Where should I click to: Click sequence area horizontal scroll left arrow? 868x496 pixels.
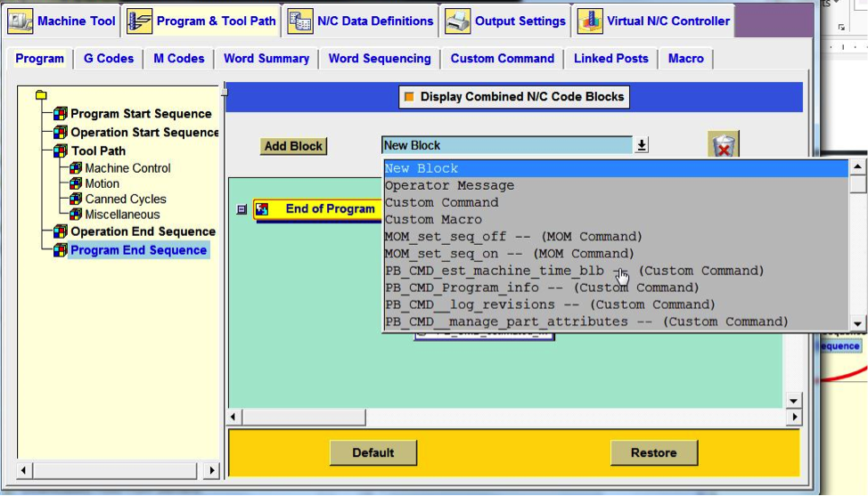233,417
